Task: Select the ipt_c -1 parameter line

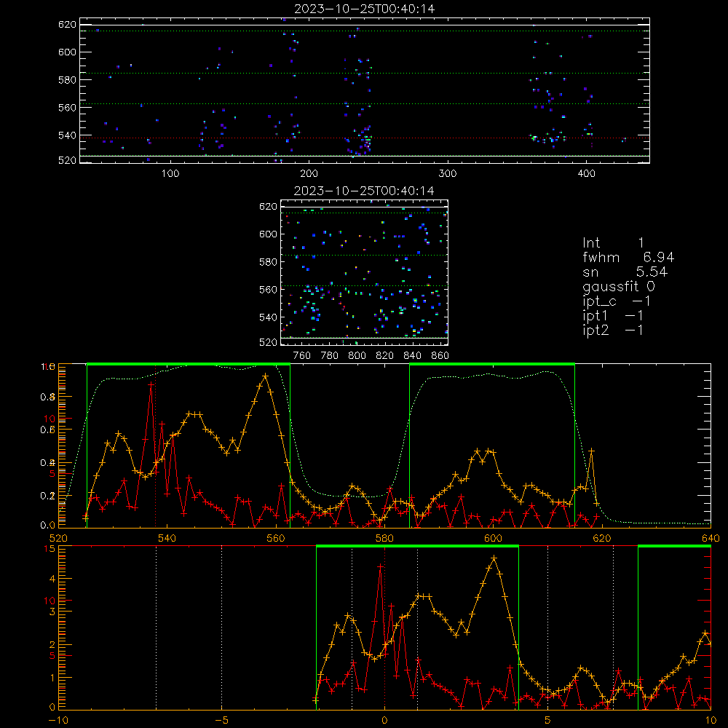Action: pos(617,302)
